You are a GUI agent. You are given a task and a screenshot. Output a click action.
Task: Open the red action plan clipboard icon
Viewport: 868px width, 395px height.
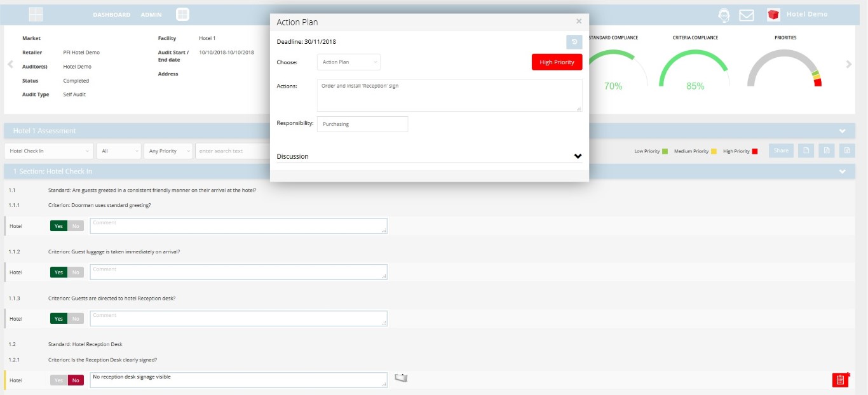[840, 380]
